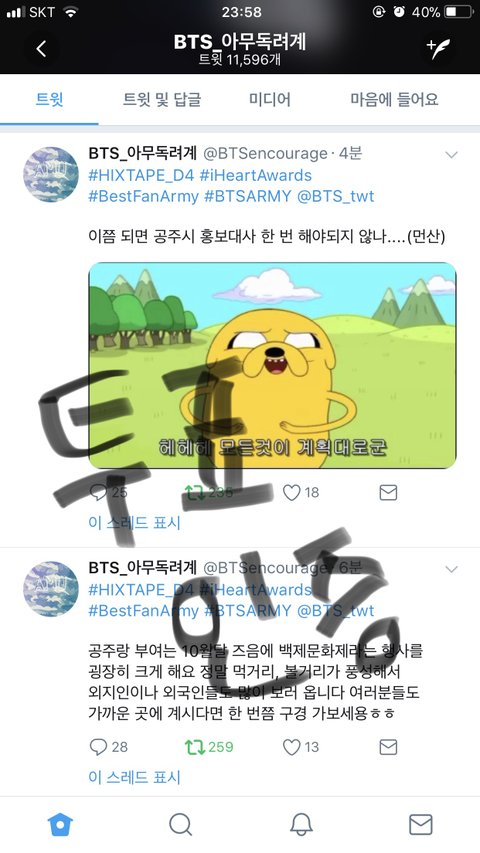Open the Jake cartoon image in tweet
Screen dimensions: 480x853
(272, 365)
